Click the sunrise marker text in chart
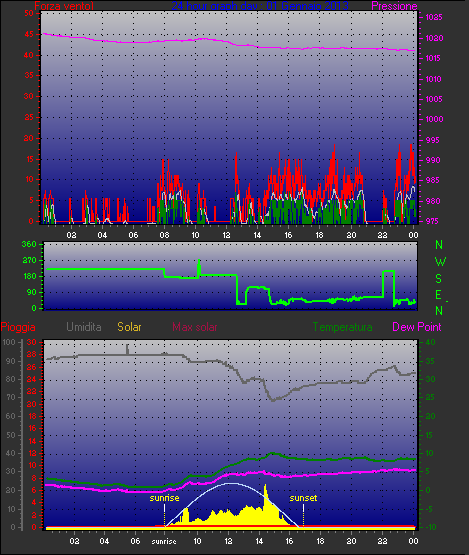The height and width of the screenshot is (555, 469). pos(164,498)
